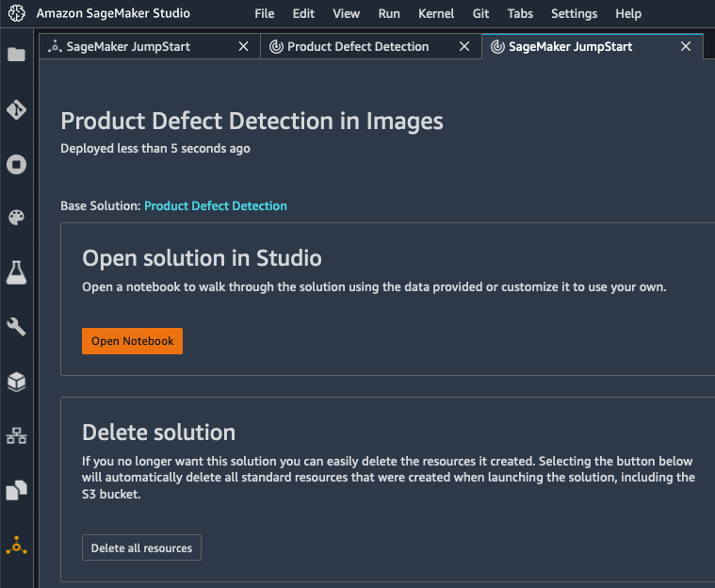Image resolution: width=715 pixels, height=588 pixels.
Task: Open the Settings menu
Action: click(x=574, y=14)
